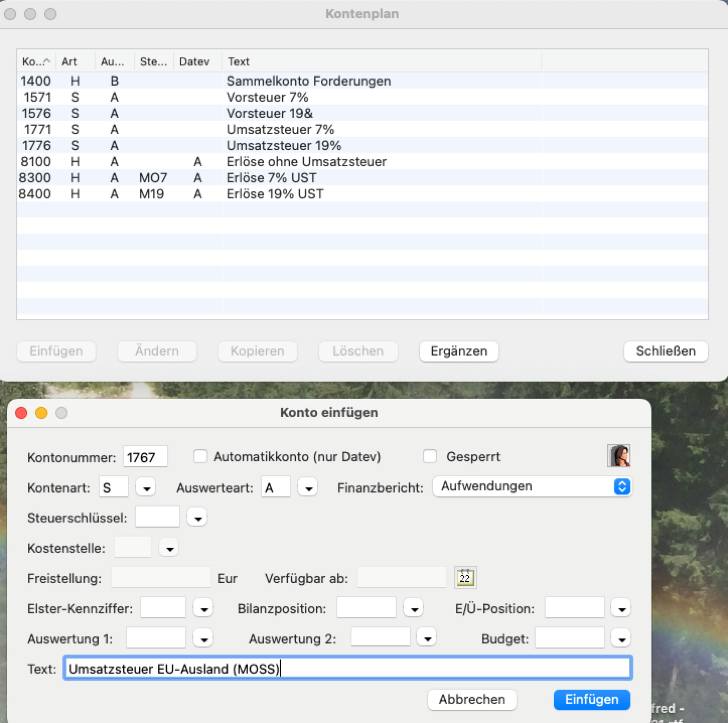This screenshot has width=728, height=723.
Task: Open the Budget dropdown arrow
Action: 621,638
